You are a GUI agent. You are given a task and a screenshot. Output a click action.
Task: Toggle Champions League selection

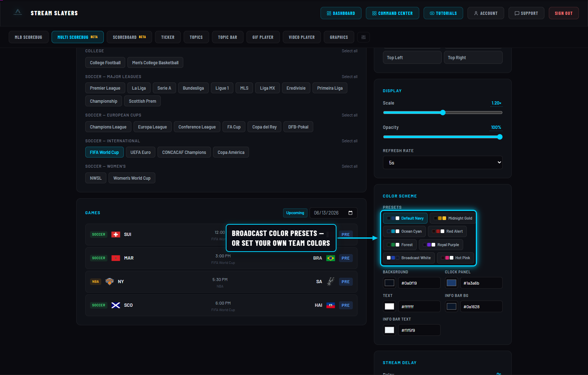point(108,127)
